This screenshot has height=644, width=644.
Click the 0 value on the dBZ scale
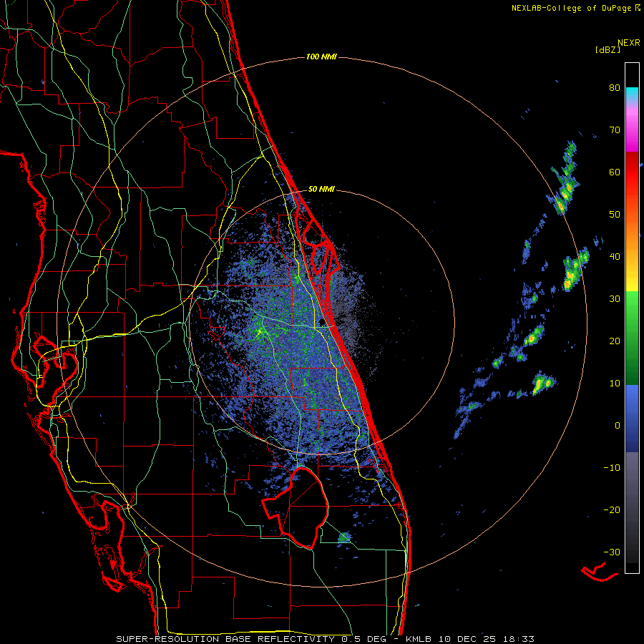(x=618, y=426)
